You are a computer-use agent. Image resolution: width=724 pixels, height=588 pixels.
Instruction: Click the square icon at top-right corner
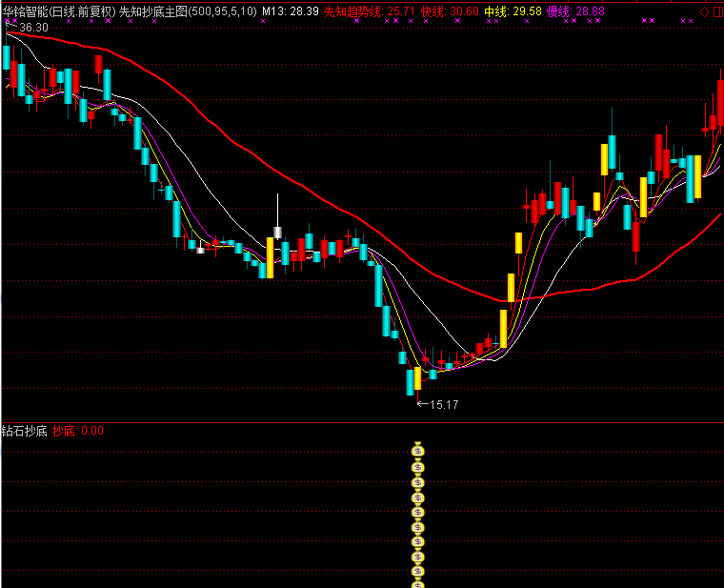click(x=716, y=11)
